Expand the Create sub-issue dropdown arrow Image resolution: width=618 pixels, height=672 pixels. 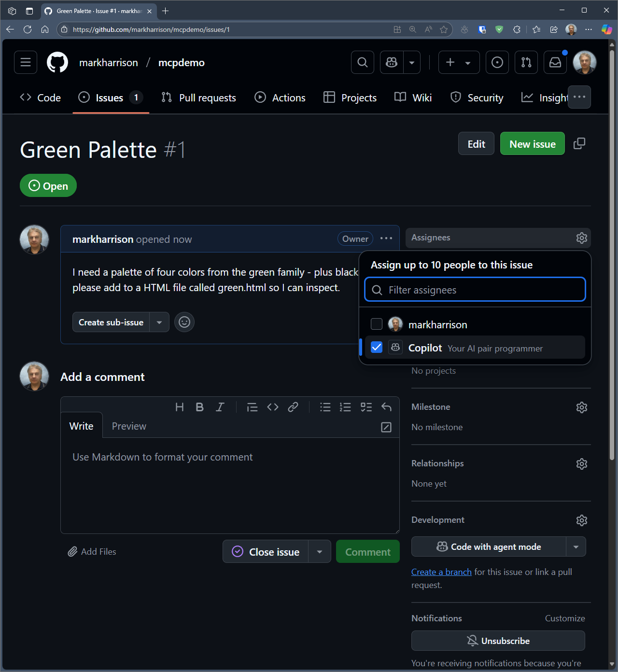click(159, 322)
